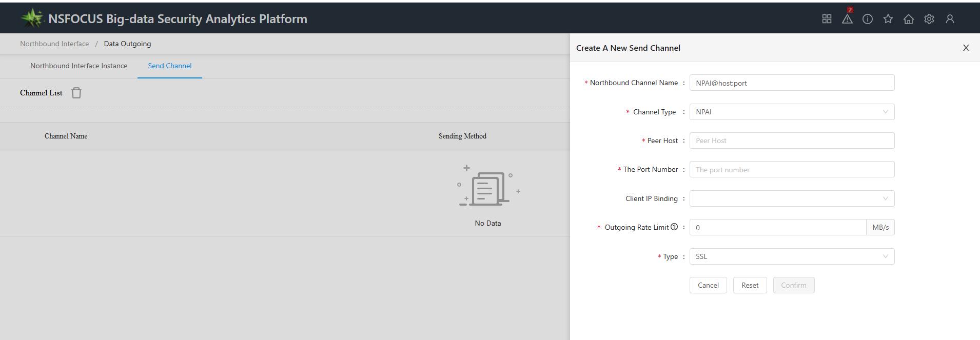Screen dimensions: 980x340
Task: Click the Confirm button
Action: [794, 285]
